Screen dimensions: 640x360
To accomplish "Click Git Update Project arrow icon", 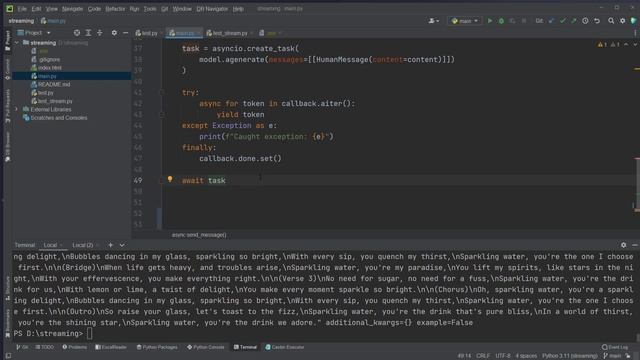I will click(x=551, y=21).
